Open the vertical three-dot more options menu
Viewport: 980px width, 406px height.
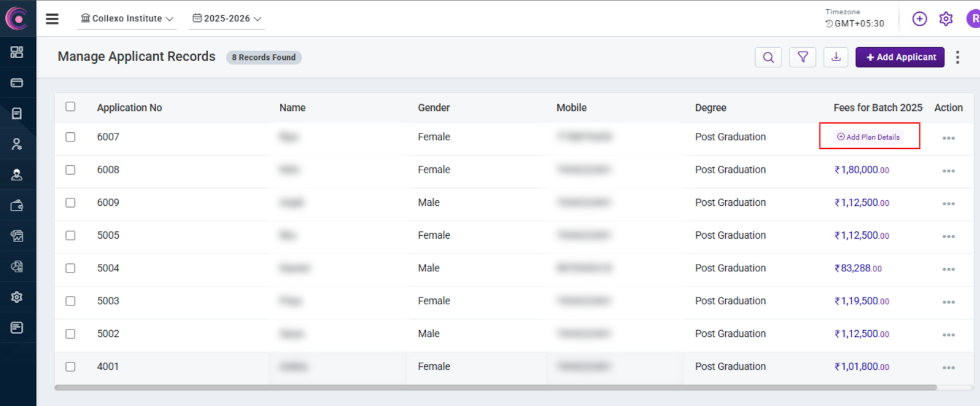pyautogui.click(x=957, y=58)
